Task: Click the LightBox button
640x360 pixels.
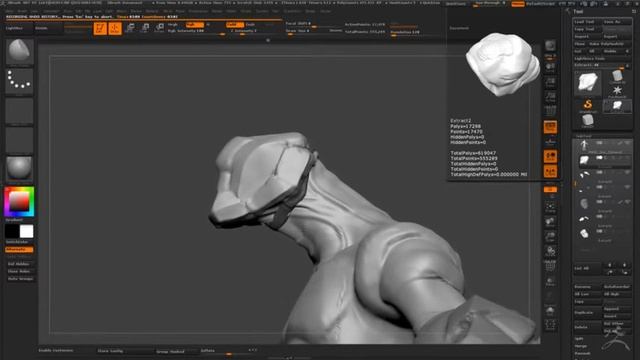Action: 18,28
